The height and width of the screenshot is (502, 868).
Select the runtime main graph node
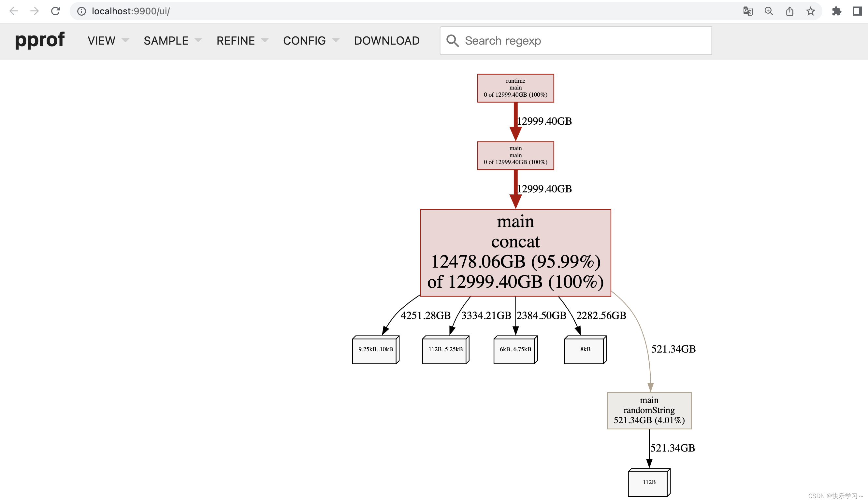click(516, 88)
